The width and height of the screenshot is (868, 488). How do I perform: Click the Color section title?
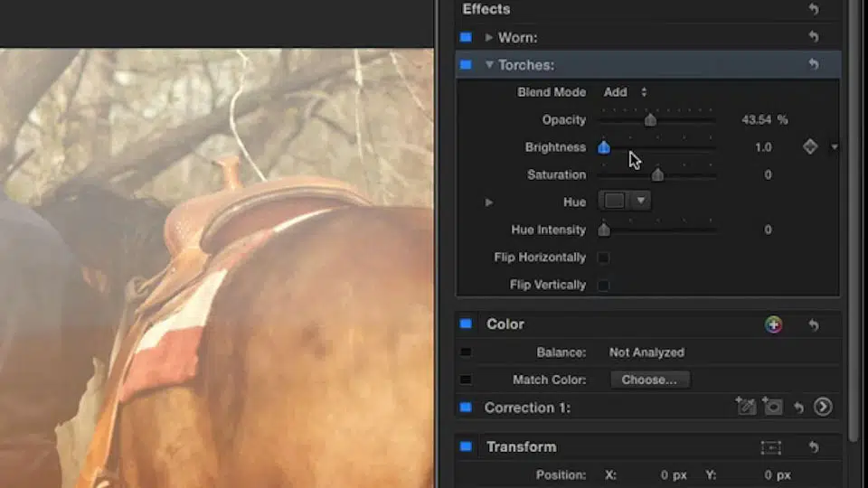[505, 324]
